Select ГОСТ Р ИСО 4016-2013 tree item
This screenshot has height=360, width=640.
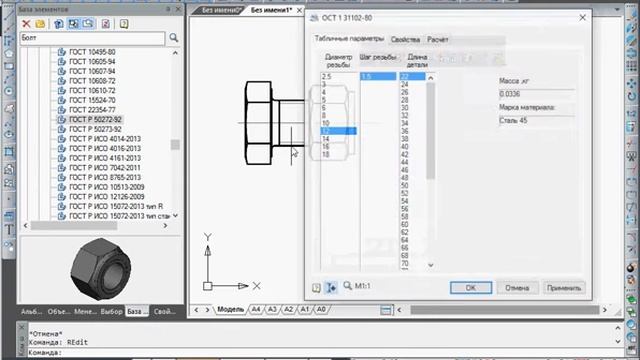tap(105, 149)
